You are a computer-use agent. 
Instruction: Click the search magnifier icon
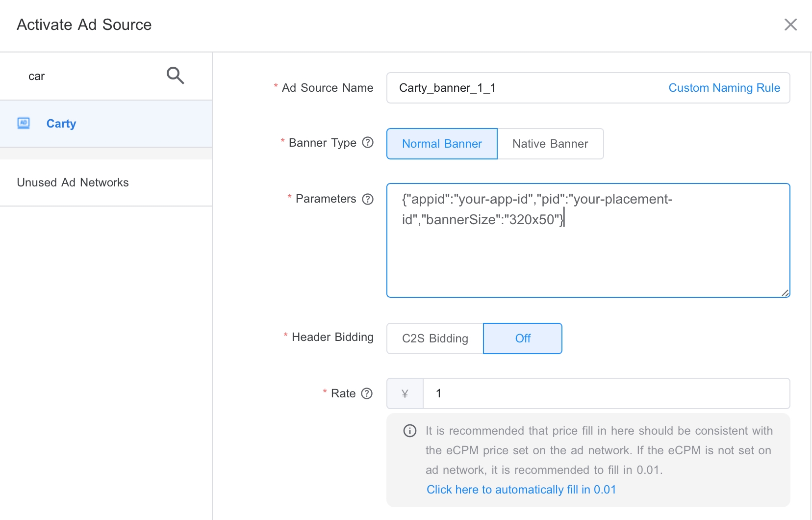tap(175, 76)
